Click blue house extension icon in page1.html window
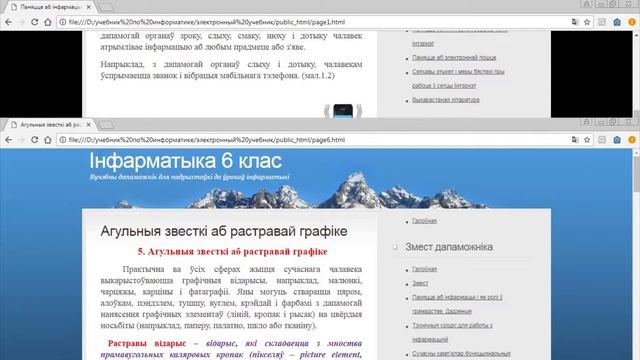 [617, 22]
